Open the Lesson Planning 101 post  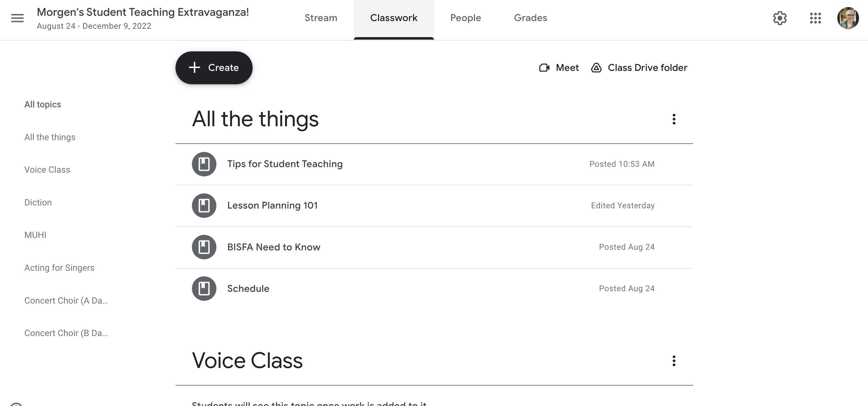coord(272,205)
